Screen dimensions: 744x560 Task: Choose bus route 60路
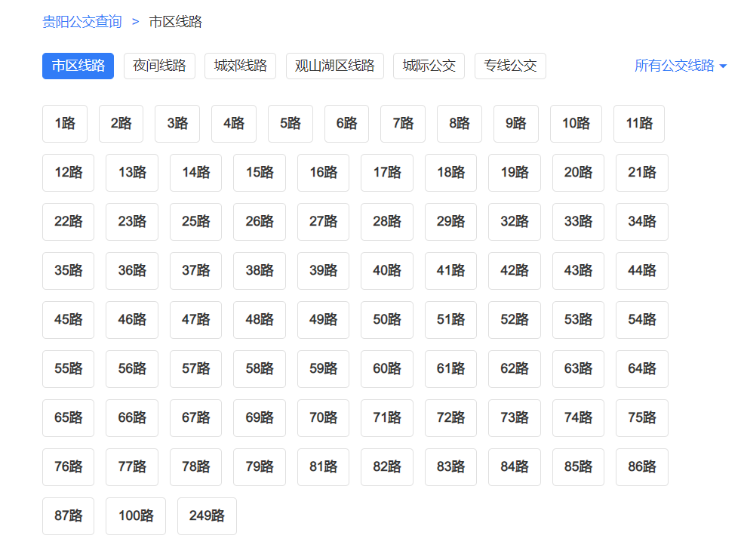click(386, 369)
